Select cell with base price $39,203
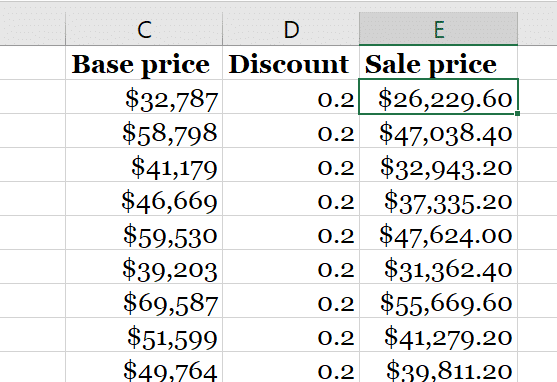 click(144, 267)
